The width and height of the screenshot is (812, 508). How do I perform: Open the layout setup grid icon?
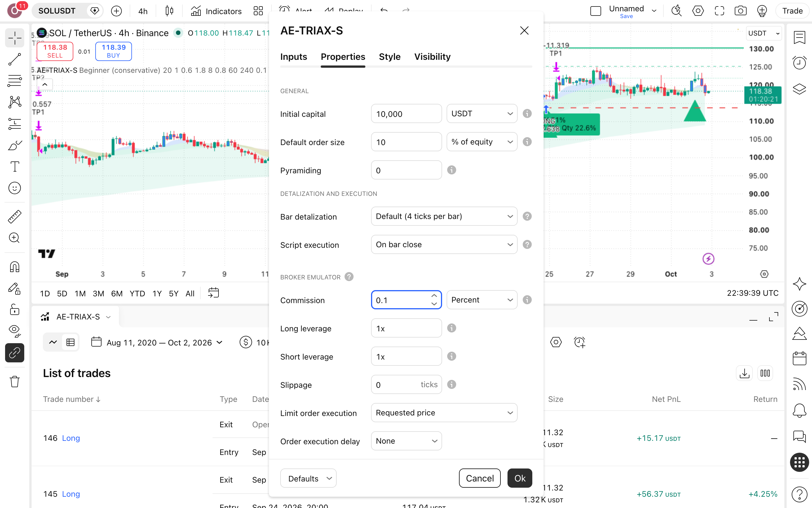pos(258,11)
